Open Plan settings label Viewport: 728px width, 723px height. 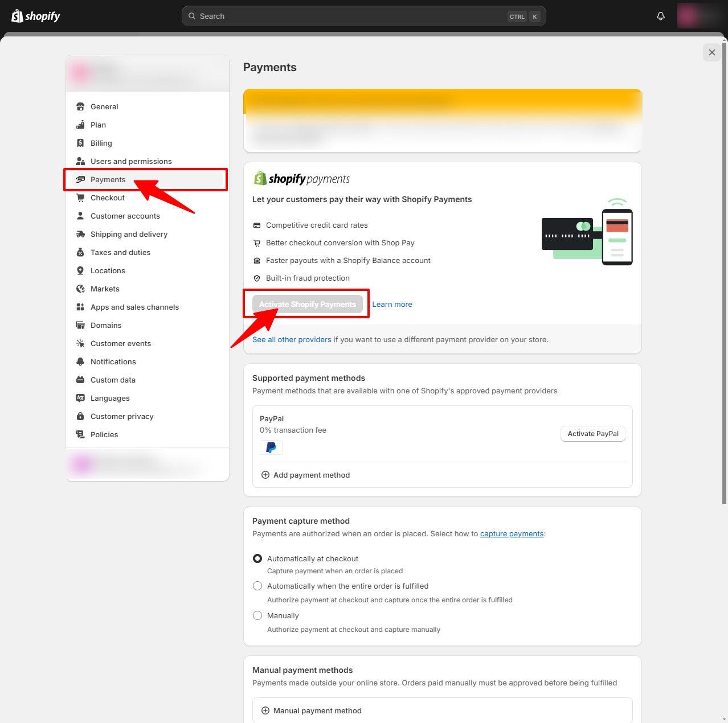pos(98,125)
